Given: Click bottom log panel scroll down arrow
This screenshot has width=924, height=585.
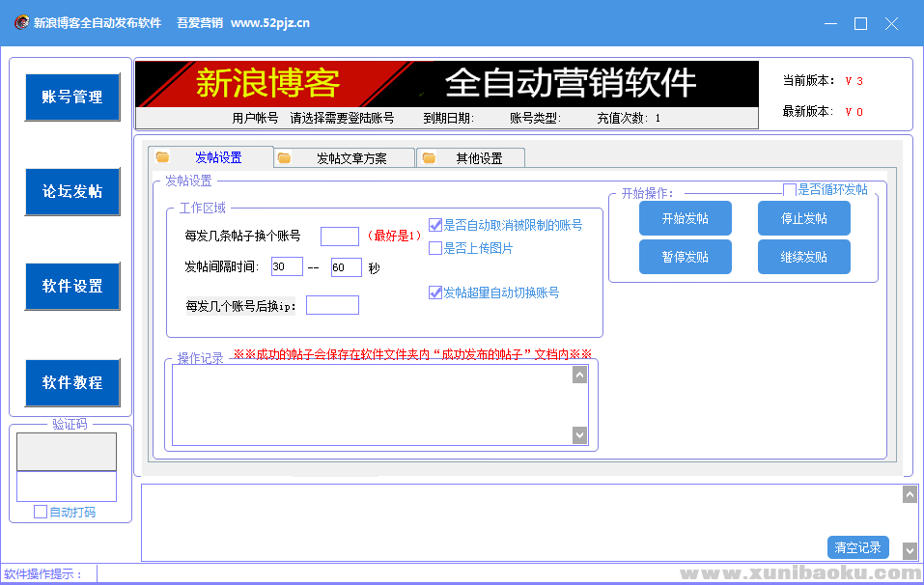Looking at the screenshot, I should pos(910,550).
